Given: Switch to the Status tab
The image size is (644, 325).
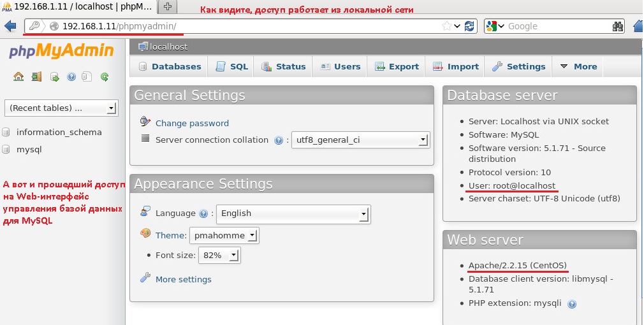Looking at the screenshot, I should (x=283, y=66).
